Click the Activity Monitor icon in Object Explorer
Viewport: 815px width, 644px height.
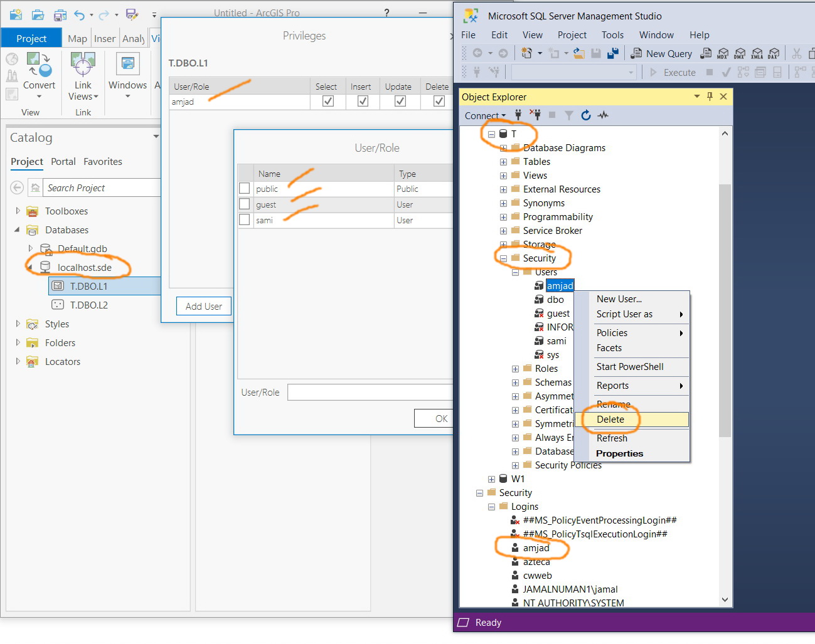point(602,115)
